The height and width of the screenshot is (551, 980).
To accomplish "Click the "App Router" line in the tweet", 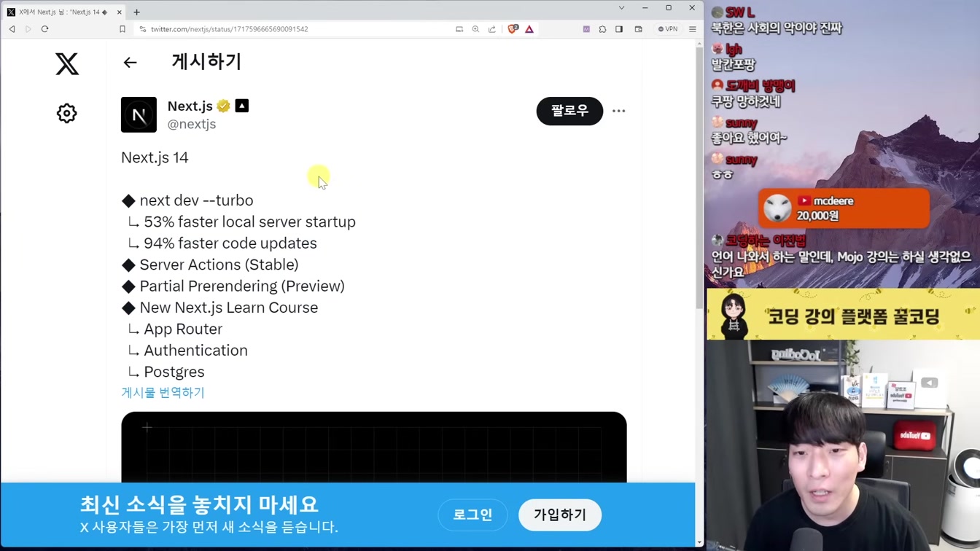I will pyautogui.click(x=183, y=329).
